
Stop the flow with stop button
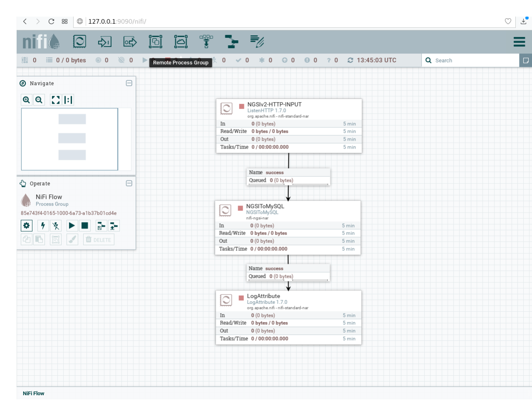coord(85,225)
